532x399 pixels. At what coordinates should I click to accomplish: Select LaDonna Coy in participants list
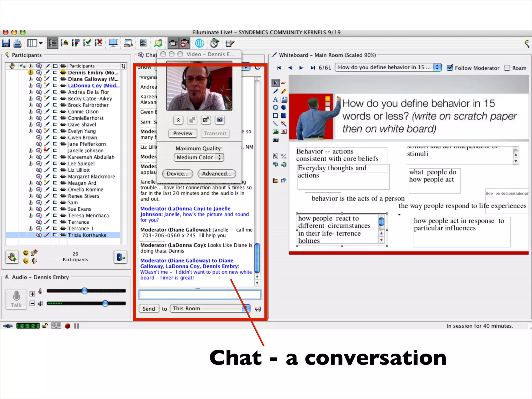[94, 86]
